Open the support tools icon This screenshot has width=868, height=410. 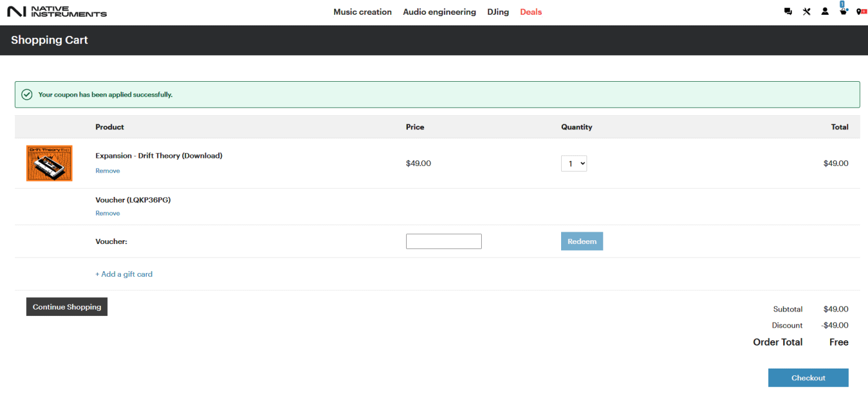point(807,12)
